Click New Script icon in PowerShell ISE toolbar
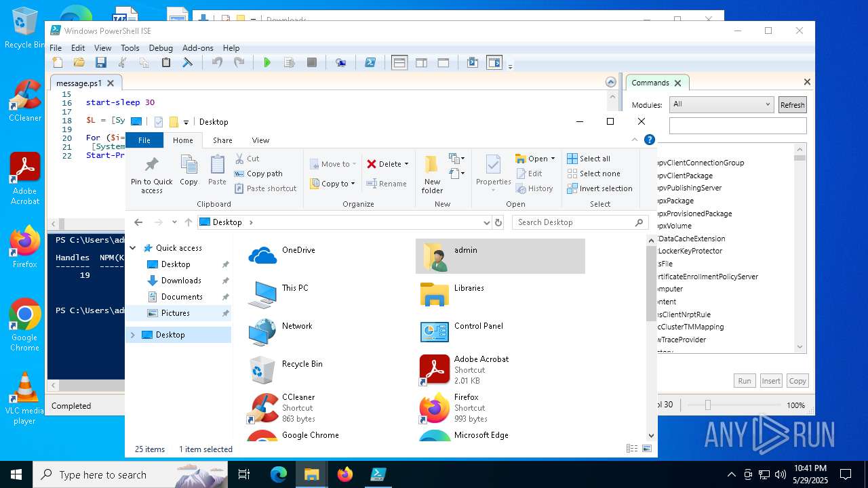 tap(58, 63)
